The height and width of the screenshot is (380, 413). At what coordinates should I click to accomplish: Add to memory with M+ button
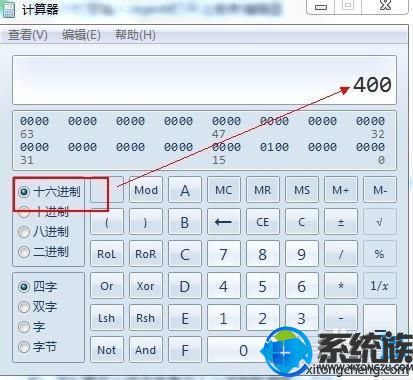(x=341, y=190)
